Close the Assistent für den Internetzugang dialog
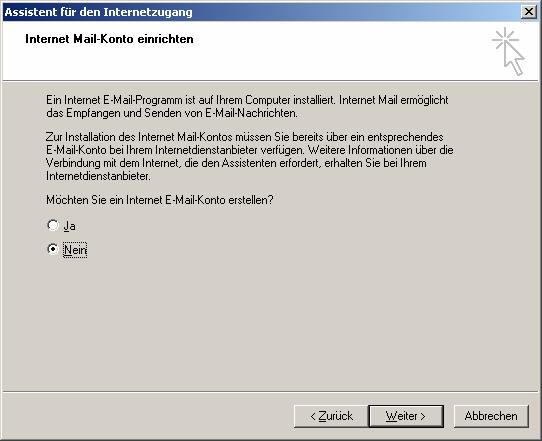The width and height of the screenshot is (542, 441). click(529, 12)
